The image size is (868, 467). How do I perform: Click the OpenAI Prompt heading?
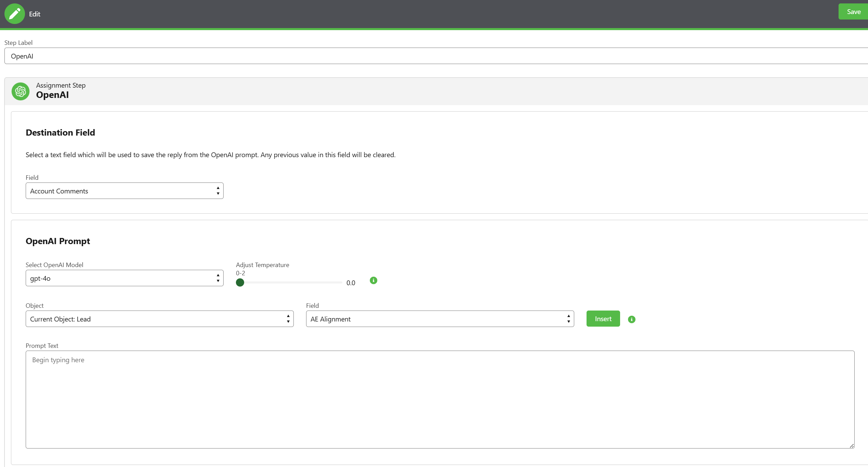pyautogui.click(x=58, y=241)
